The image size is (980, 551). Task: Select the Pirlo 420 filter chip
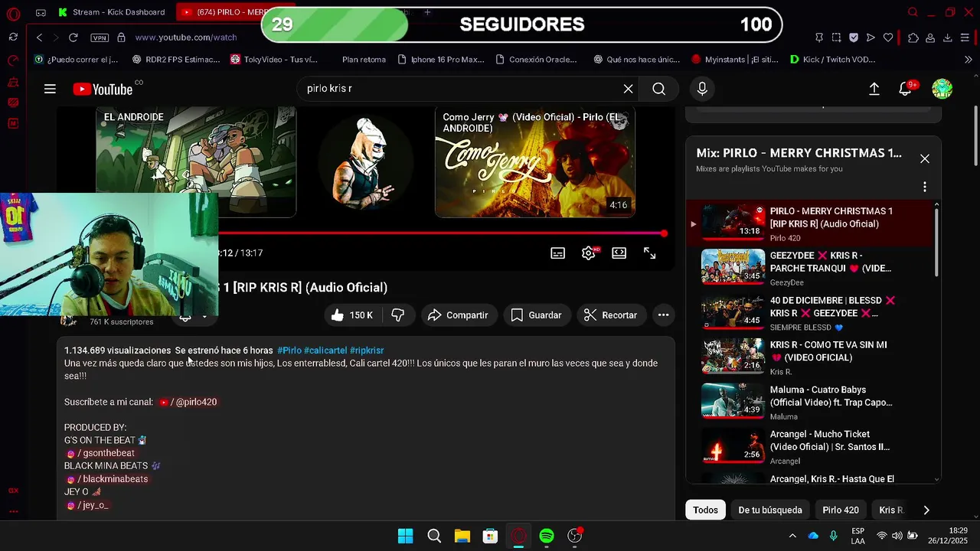[x=841, y=510]
